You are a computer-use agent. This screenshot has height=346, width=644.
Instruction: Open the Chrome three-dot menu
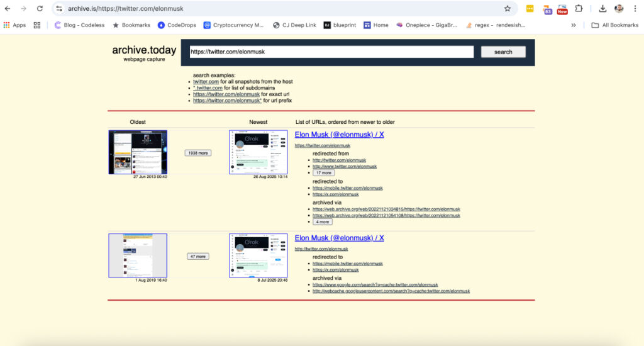pos(635,9)
